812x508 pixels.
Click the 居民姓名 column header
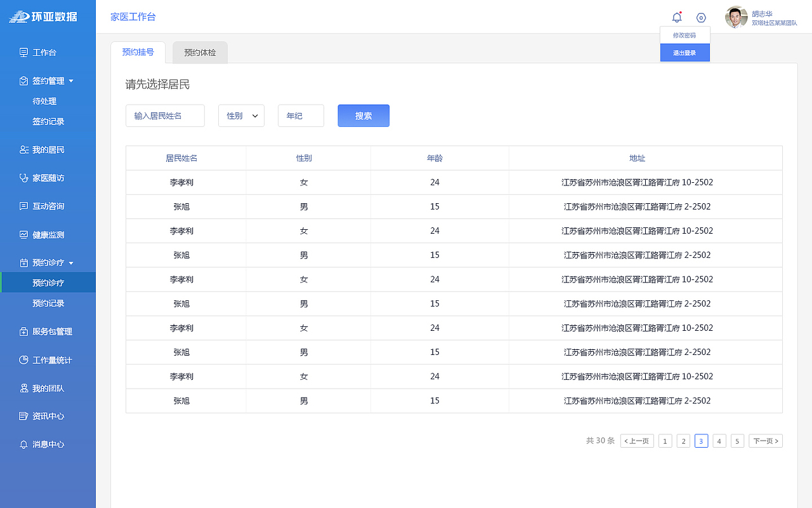pyautogui.click(x=181, y=158)
